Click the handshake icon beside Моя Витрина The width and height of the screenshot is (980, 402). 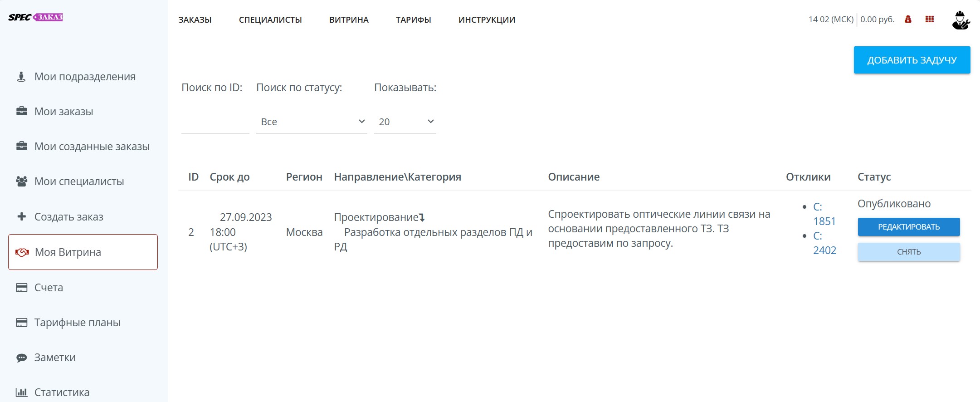pyautogui.click(x=22, y=252)
